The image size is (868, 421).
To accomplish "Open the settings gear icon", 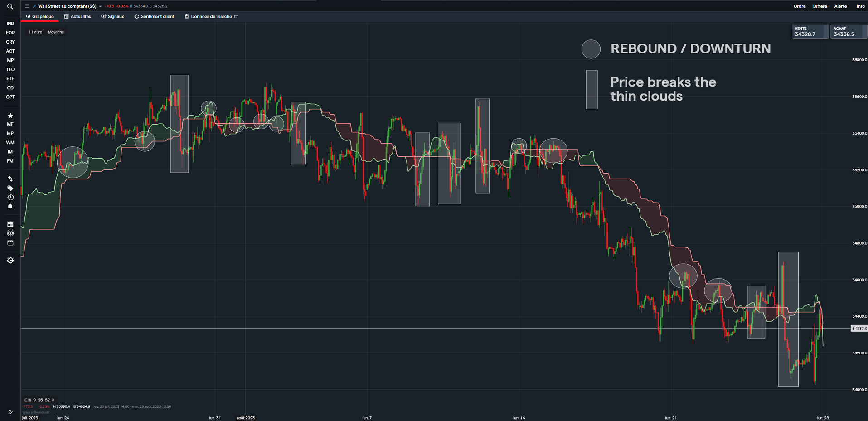I will (x=10, y=261).
